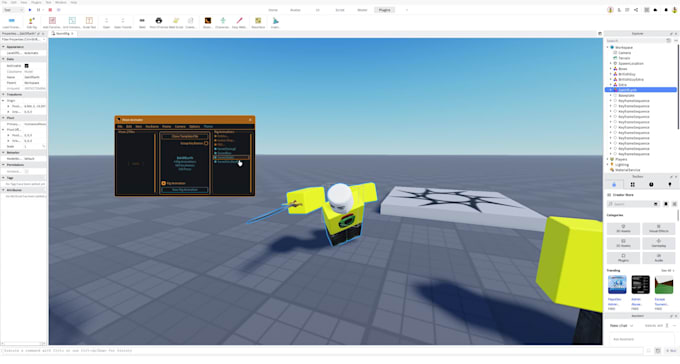Select the Creator Store tab icon in Toolbox
This screenshot has height=364, width=680.
click(614, 184)
